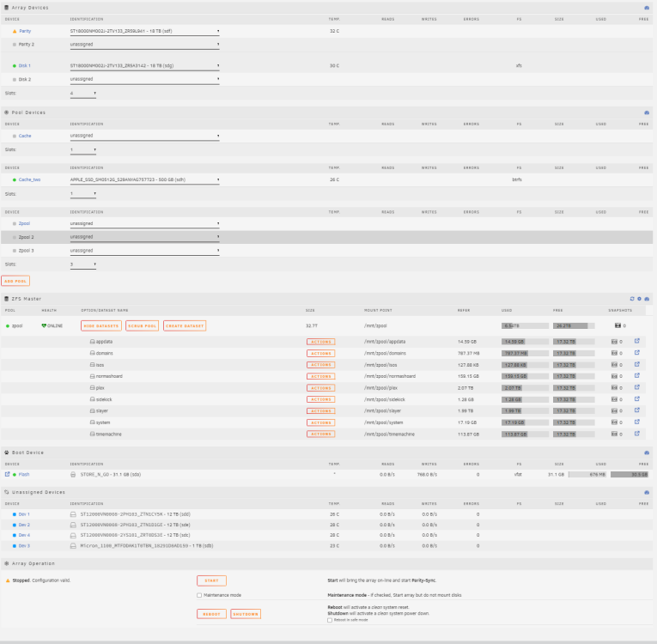The width and height of the screenshot is (657, 644).
Task: Click Hide Datasets button
Action: coord(101,326)
